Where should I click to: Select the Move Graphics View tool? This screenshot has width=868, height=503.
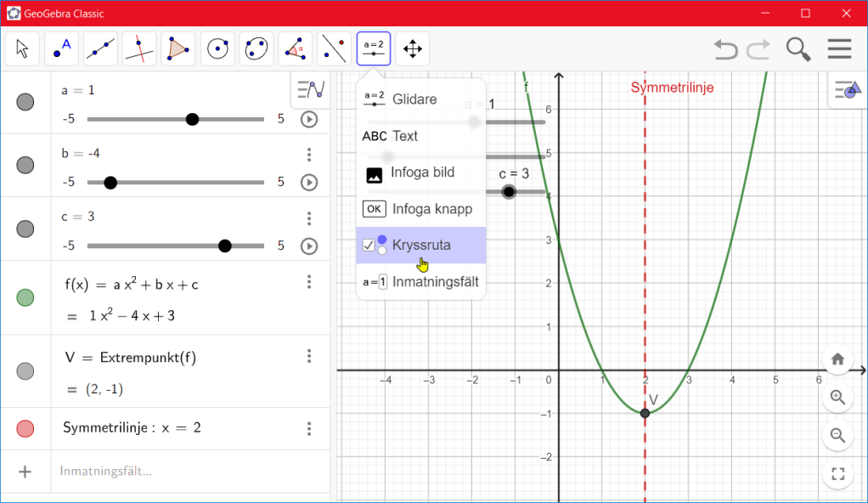coord(413,49)
